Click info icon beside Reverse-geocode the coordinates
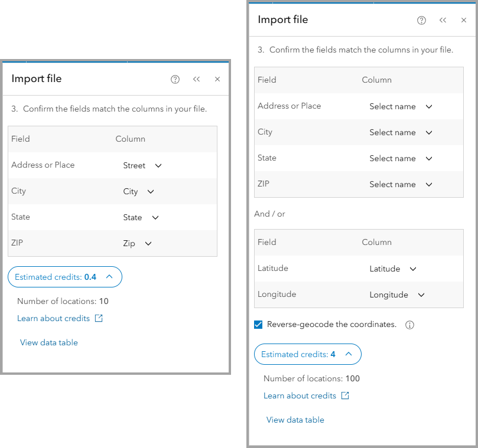478x448 pixels. (x=410, y=325)
